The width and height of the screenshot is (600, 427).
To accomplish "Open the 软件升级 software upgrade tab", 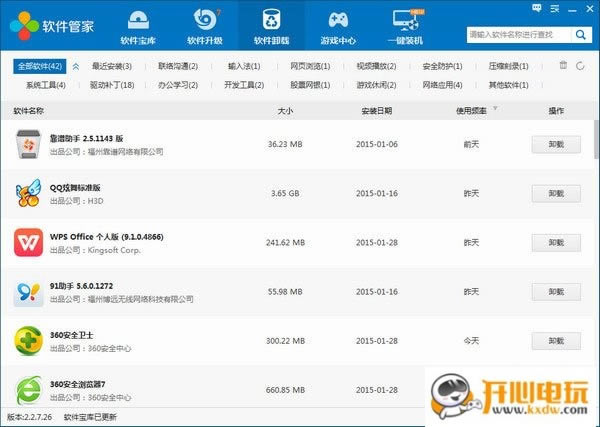I will coord(205,26).
